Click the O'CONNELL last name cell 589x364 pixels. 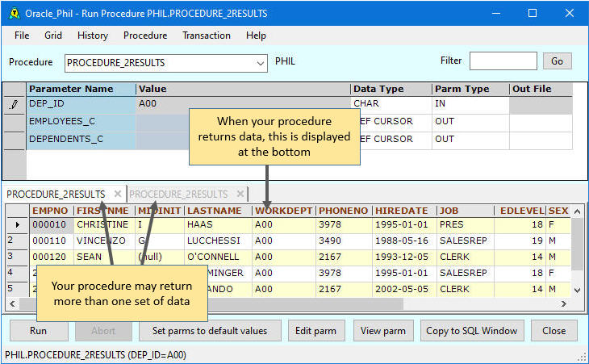[218, 257]
